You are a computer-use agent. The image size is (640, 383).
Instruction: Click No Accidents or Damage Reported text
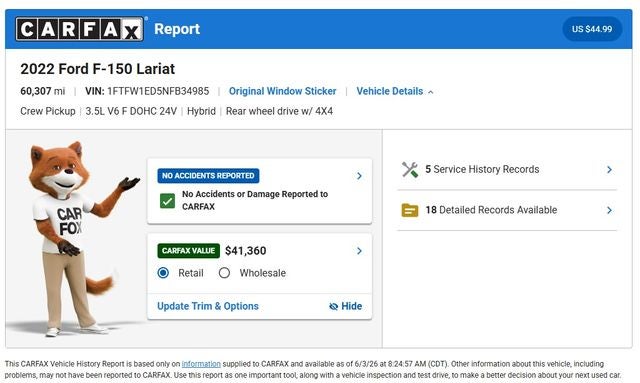coord(255,200)
